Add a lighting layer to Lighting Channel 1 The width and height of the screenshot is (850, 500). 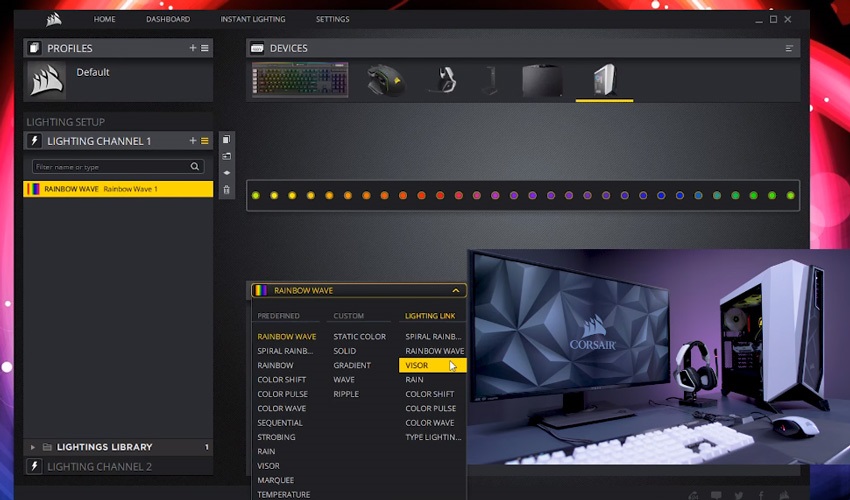point(192,140)
